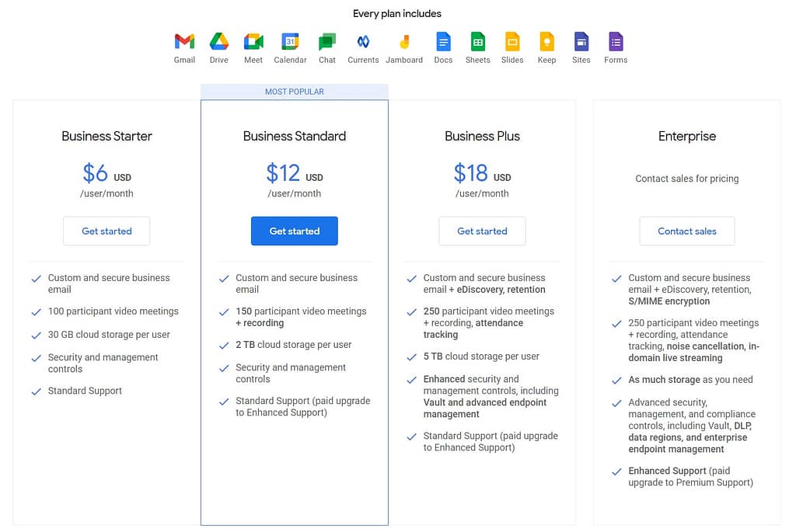Open the Jamboard icon
The image size is (796, 532).
point(404,42)
